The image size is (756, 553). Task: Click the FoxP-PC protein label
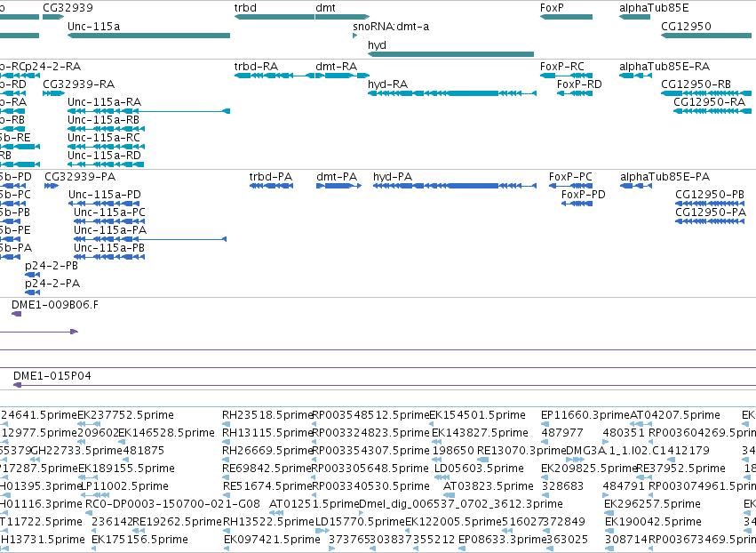pos(570,177)
